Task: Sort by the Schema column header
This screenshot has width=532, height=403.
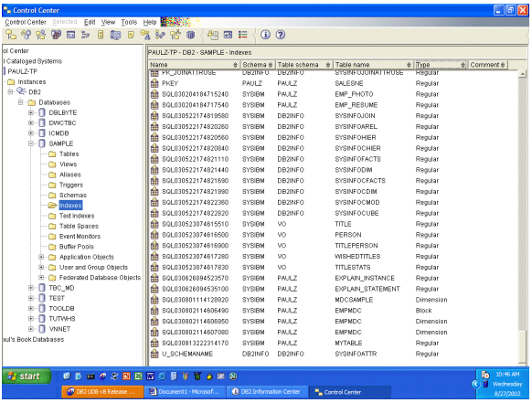Action: [x=258, y=65]
